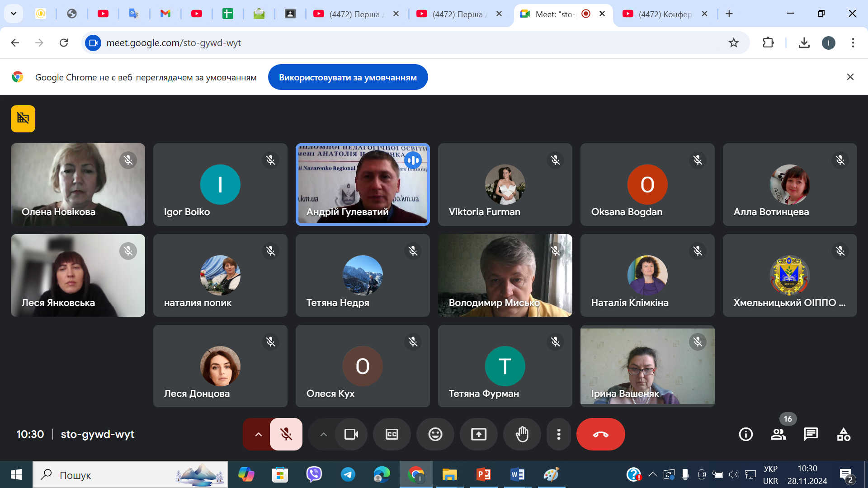The image size is (868, 488).
Task: Select Володимир Мисько video tile
Action: point(505,275)
